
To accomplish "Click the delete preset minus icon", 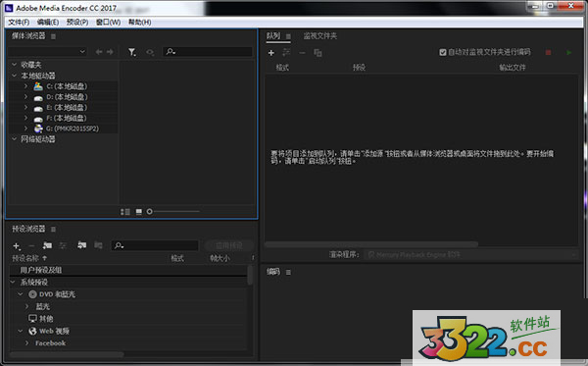I will (31, 246).
